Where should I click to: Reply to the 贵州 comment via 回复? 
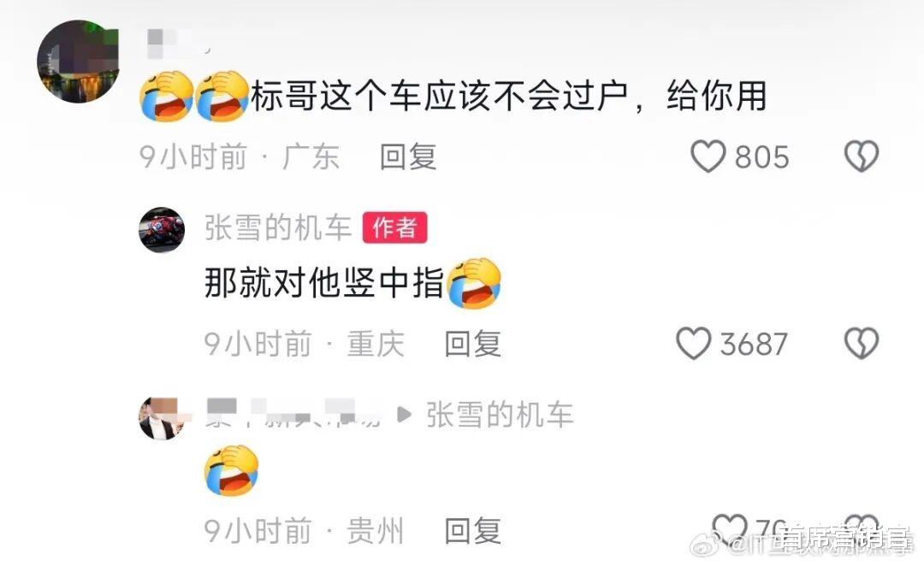pyautogui.click(x=472, y=531)
